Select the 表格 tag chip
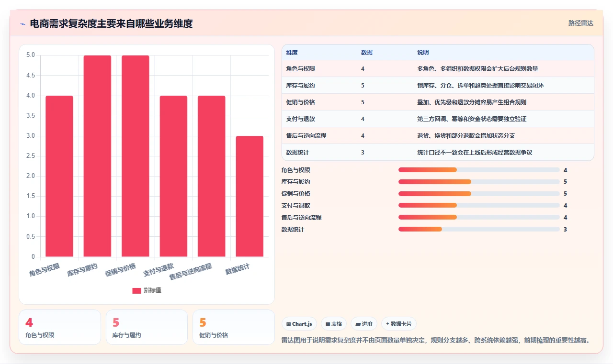 pyautogui.click(x=334, y=324)
